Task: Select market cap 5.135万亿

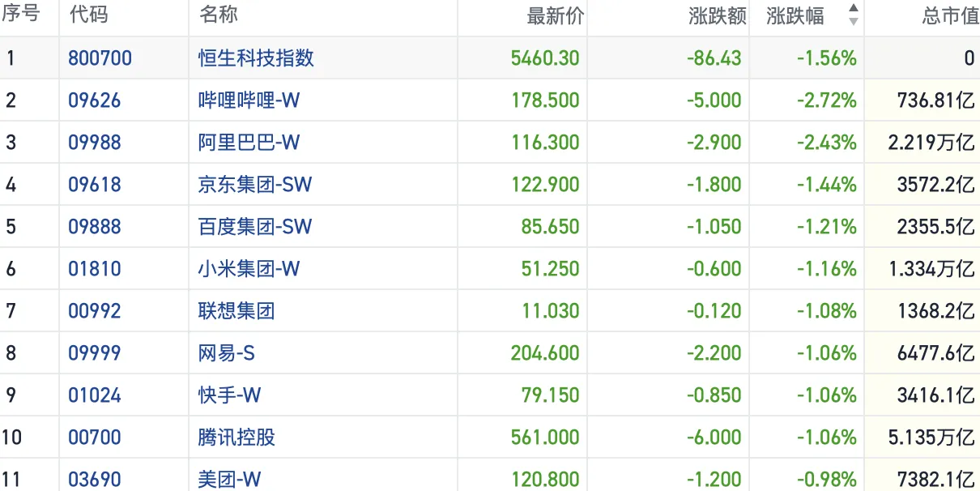Action: [x=931, y=438]
